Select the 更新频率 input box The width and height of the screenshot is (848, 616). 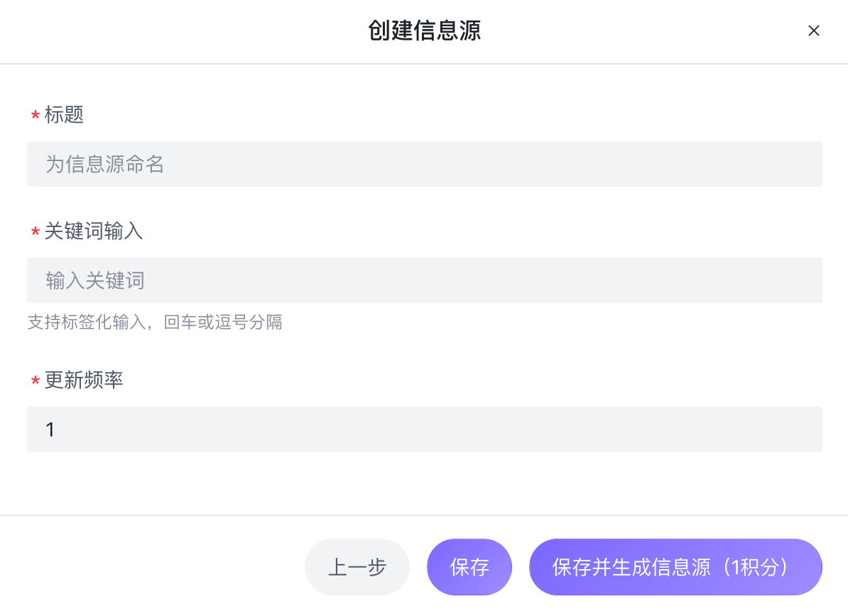(425, 429)
